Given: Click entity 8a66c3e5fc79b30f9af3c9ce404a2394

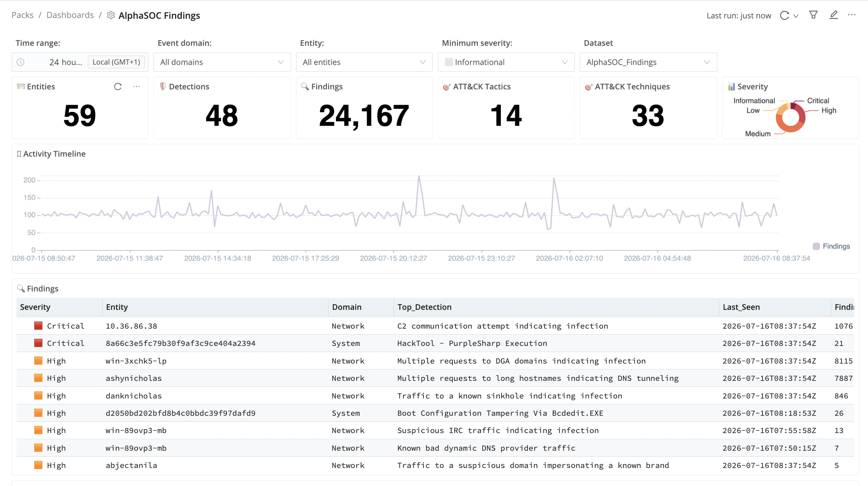Looking at the screenshot, I should point(180,343).
